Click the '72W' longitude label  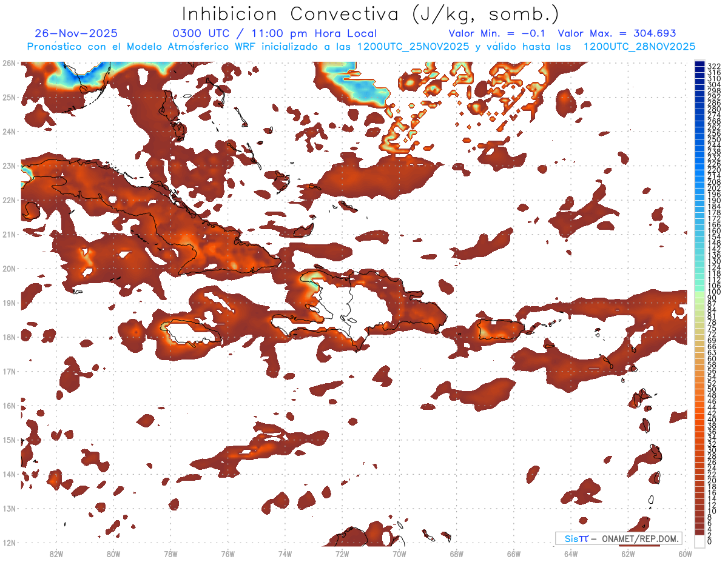(x=342, y=554)
